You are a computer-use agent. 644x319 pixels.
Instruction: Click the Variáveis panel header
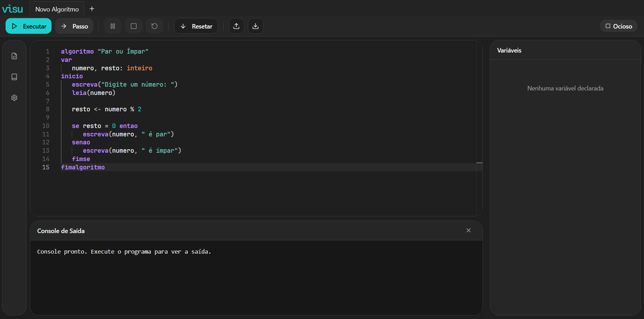click(509, 50)
